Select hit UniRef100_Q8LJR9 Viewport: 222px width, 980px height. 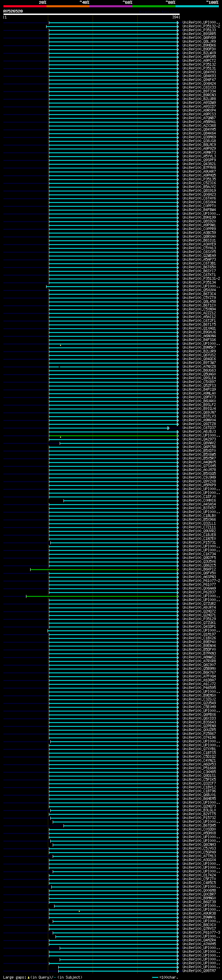click(199, 41)
